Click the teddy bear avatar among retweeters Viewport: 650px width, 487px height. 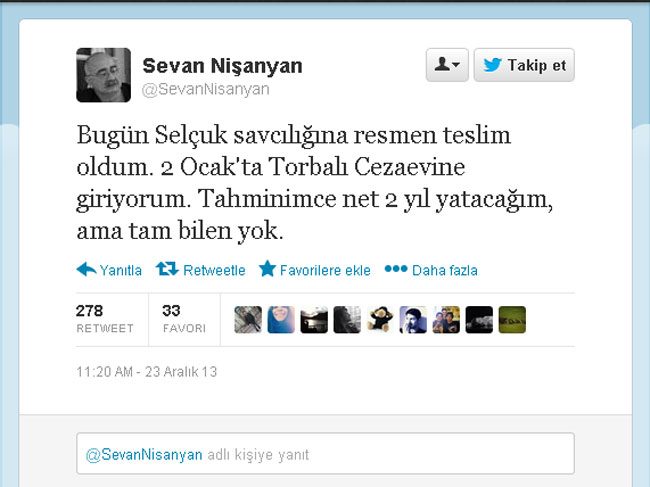(380, 320)
